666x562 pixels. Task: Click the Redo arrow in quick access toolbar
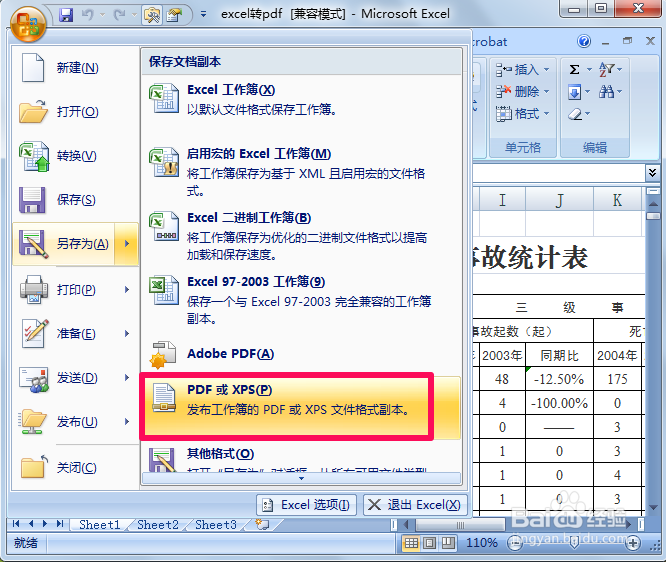[x=119, y=15]
